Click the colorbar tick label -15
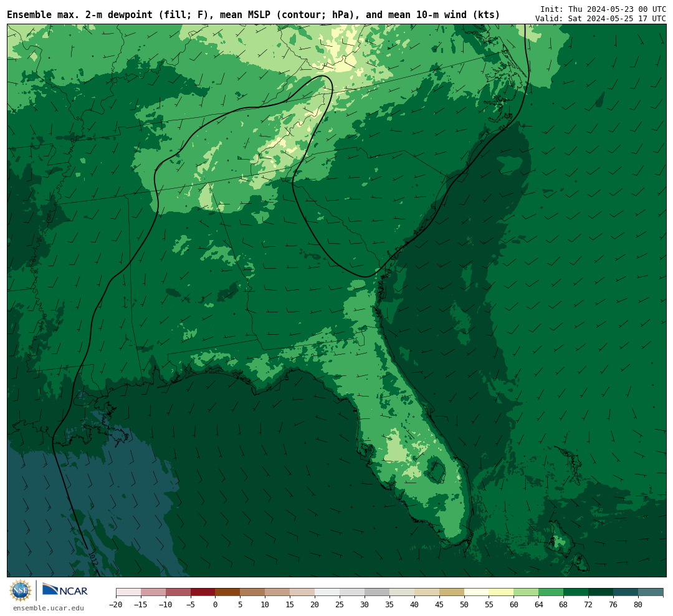This screenshot has height=616, width=673. tap(141, 604)
